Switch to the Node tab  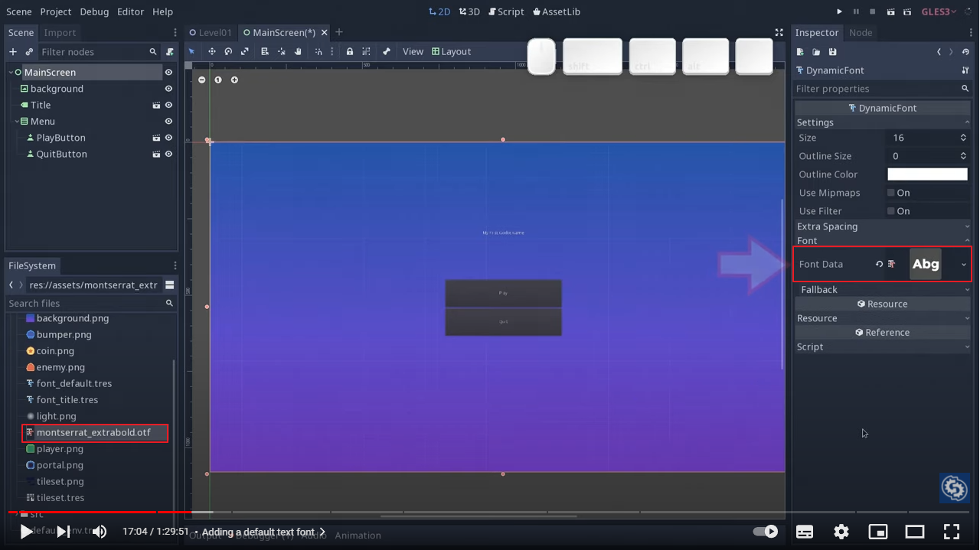(861, 33)
